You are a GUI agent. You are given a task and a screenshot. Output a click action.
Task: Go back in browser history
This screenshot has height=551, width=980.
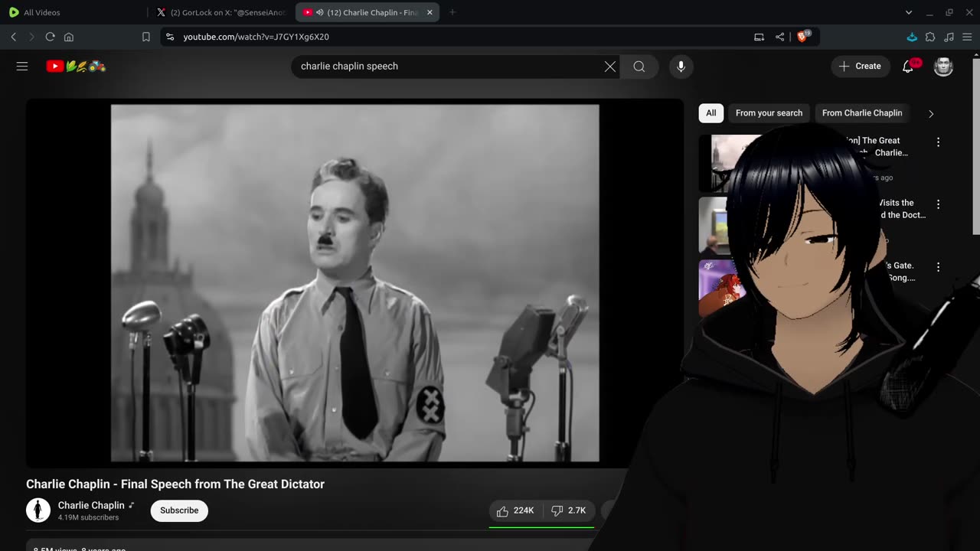click(14, 37)
